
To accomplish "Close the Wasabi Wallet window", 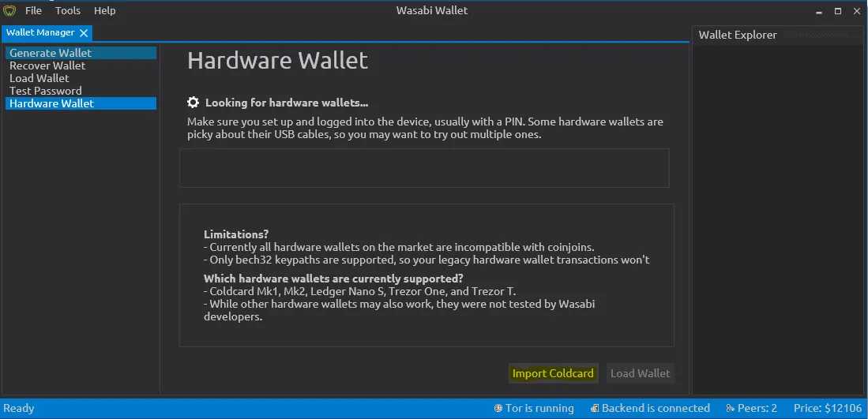I will click(856, 11).
